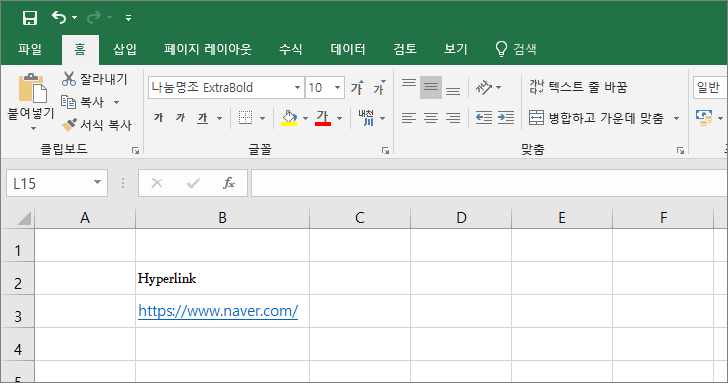The height and width of the screenshot is (383, 728).
Task: Click 서식 복사 format painter
Action: coord(97,124)
